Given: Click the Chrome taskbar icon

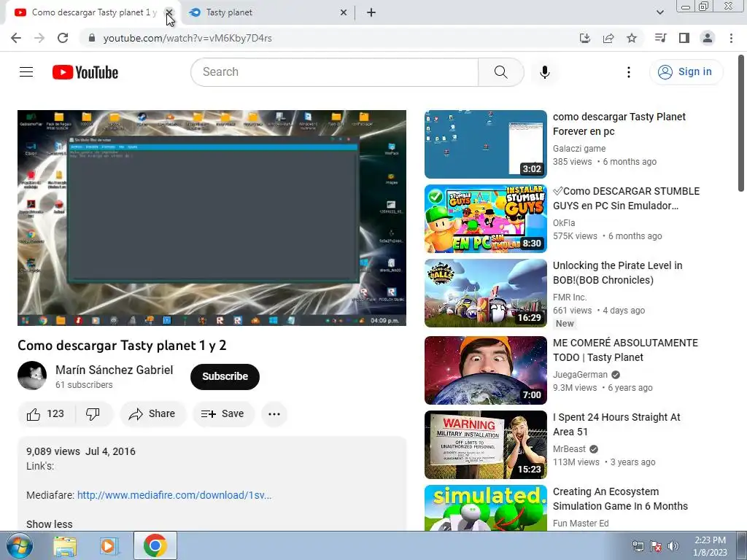Looking at the screenshot, I should point(155,545).
